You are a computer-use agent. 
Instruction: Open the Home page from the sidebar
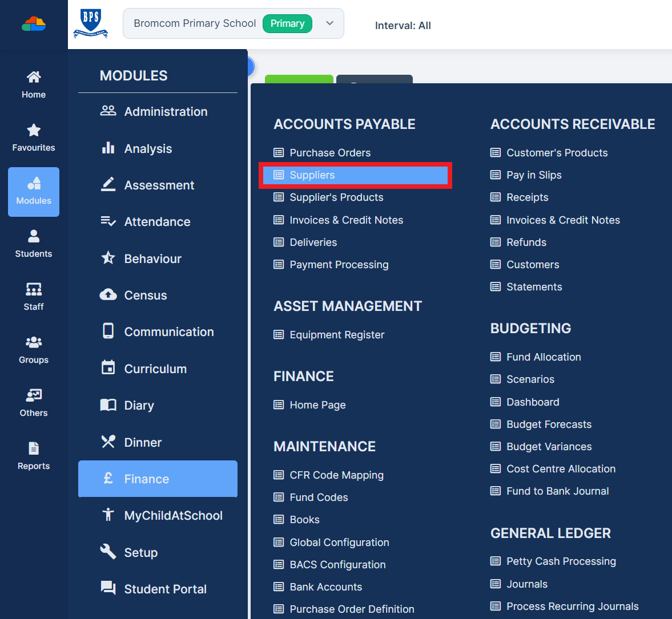click(33, 84)
